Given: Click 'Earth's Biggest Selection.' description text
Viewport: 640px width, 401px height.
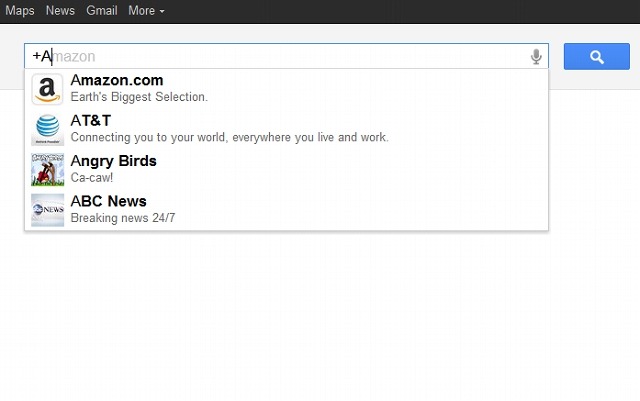Looking at the screenshot, I should click(x=139, y=97).
